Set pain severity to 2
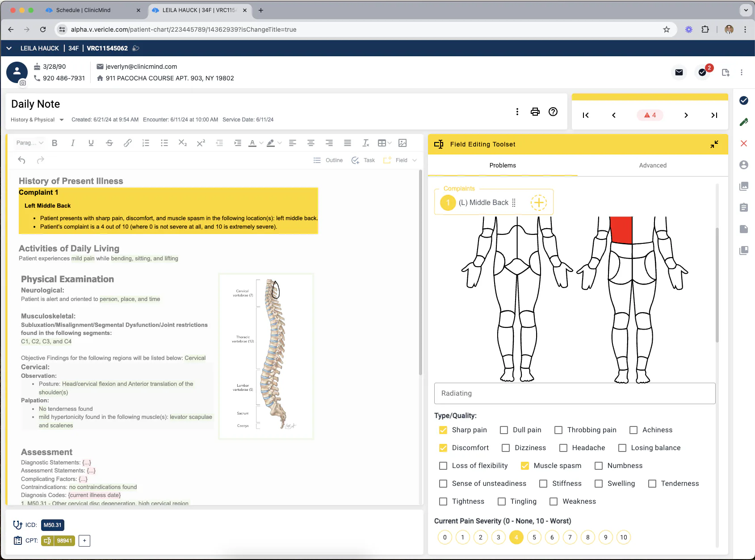755x560 pixels. coord(481,537)
